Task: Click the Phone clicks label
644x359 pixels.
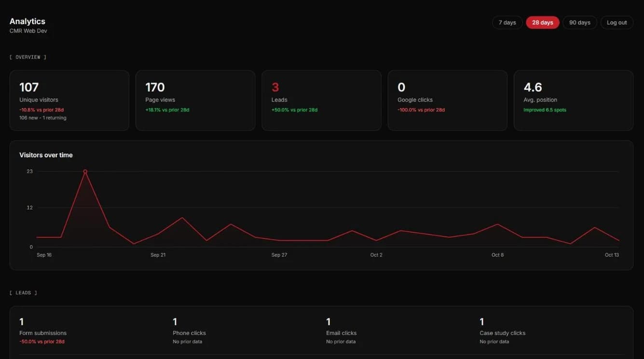Action: [x=189, y=333]
